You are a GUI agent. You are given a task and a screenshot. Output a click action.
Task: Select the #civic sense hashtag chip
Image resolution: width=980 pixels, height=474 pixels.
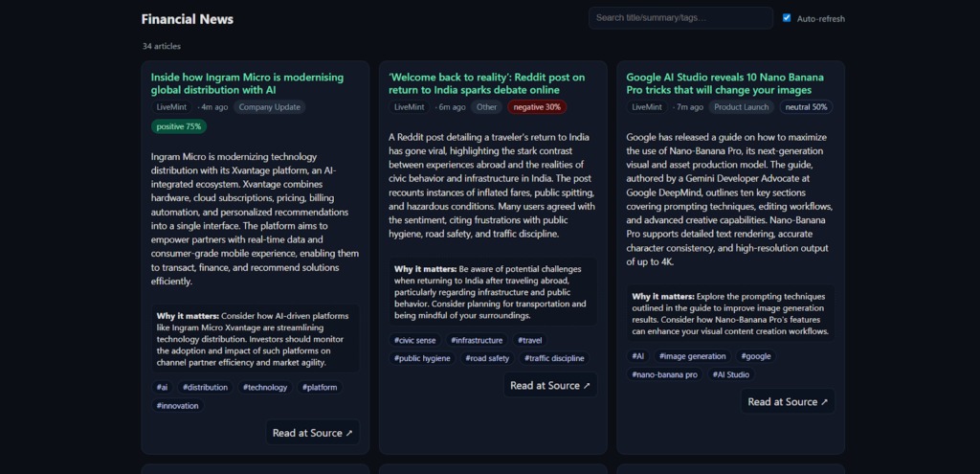point(414,340)
